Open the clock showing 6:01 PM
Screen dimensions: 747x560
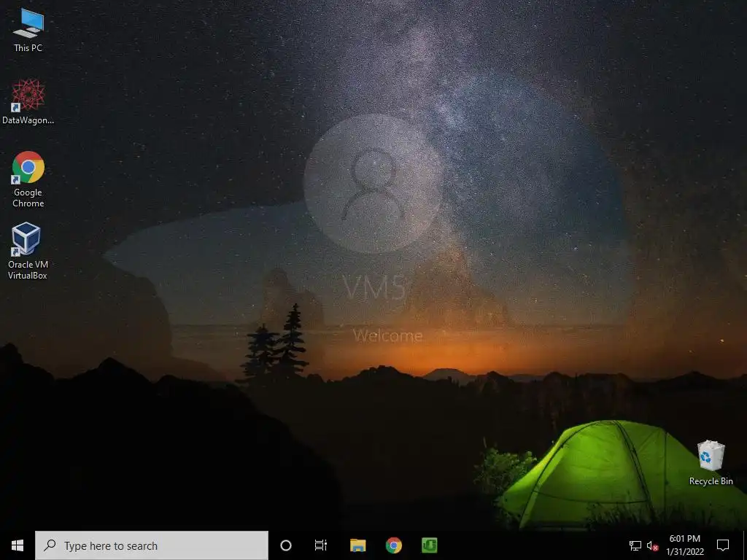pyautogui.click(x=684, y=545)
